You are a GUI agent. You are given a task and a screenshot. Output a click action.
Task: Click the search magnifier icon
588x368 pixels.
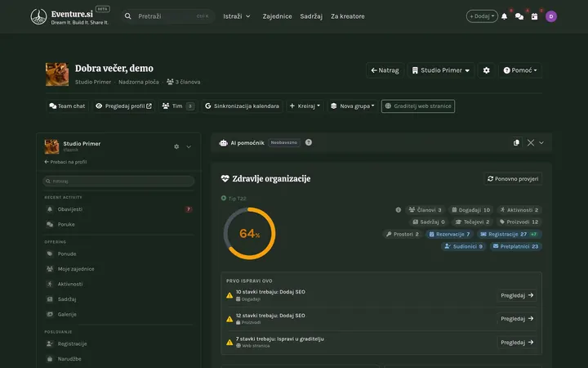tap(128, 16)
